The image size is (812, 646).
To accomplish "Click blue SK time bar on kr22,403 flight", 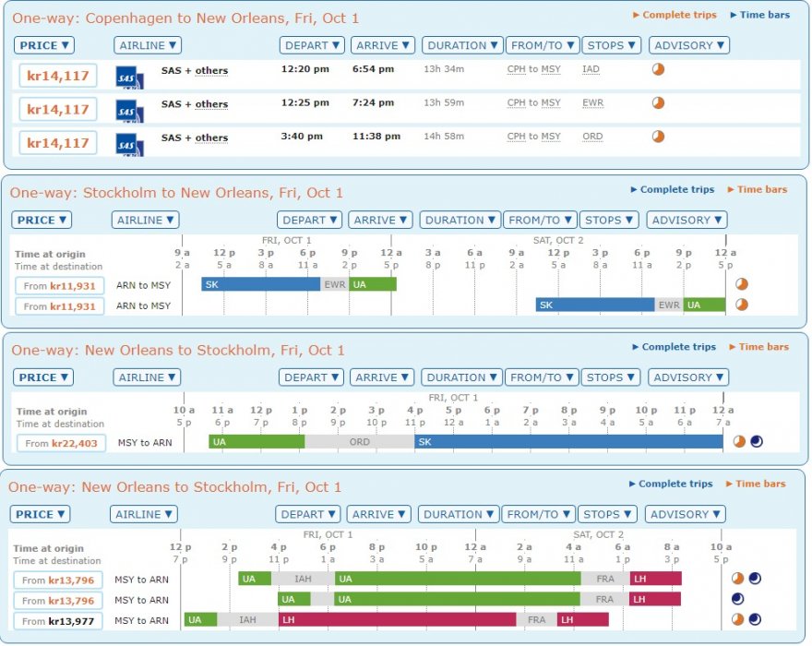I will point(567,442).
